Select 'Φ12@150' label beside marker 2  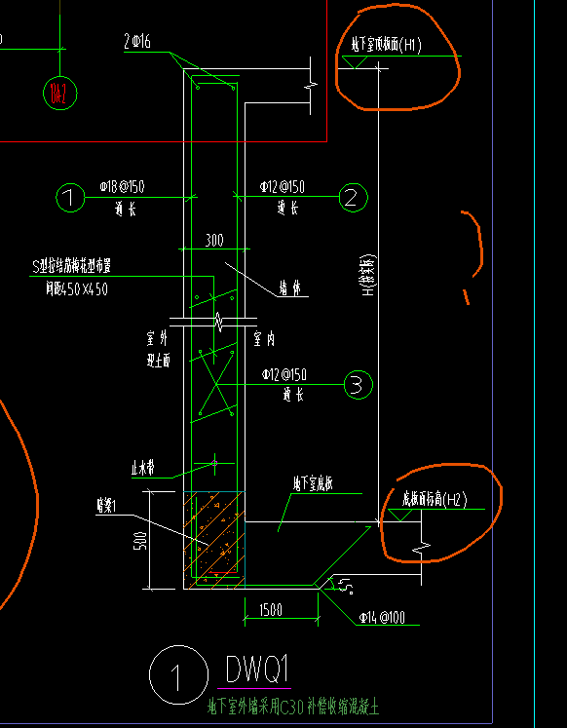coord(283,187)
